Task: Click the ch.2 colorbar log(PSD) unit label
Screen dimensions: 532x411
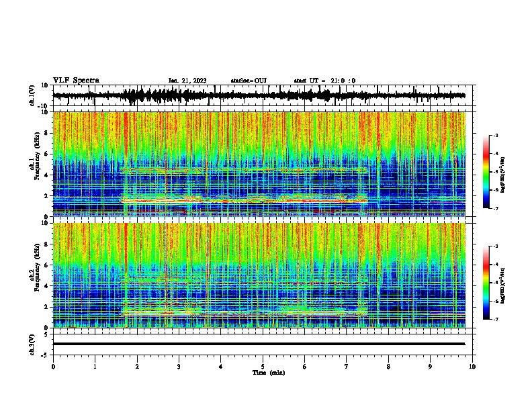Action: pyautogui.click(x=503, y=286)
